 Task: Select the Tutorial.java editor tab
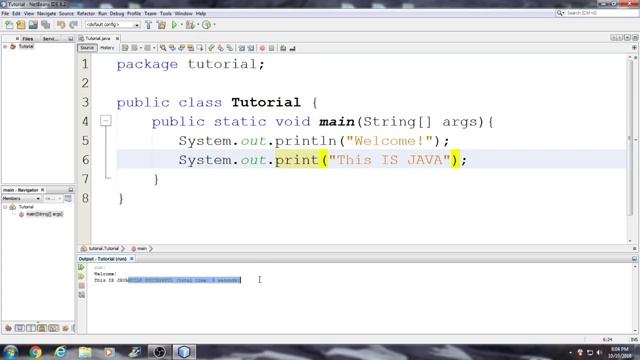[x=97, y=38]
